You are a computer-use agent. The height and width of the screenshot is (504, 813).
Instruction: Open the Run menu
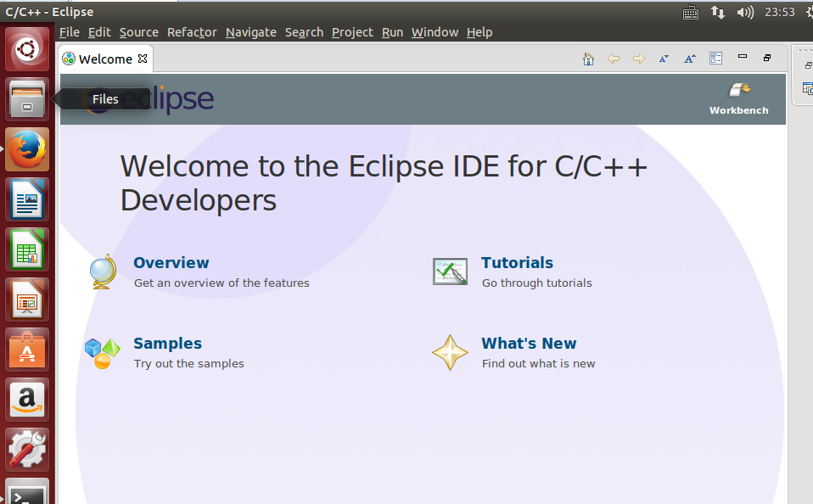(x=393, y=32)
